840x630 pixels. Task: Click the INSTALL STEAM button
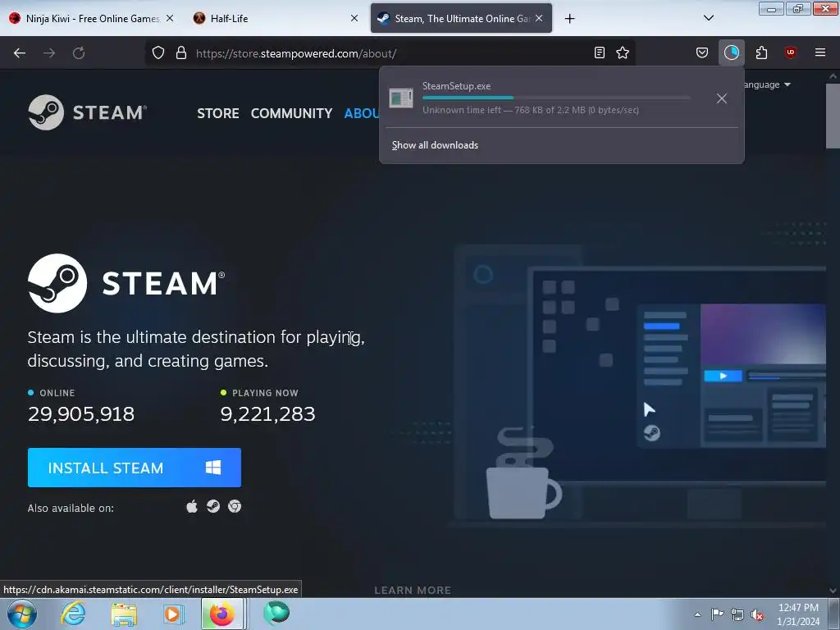pos(135,468)
